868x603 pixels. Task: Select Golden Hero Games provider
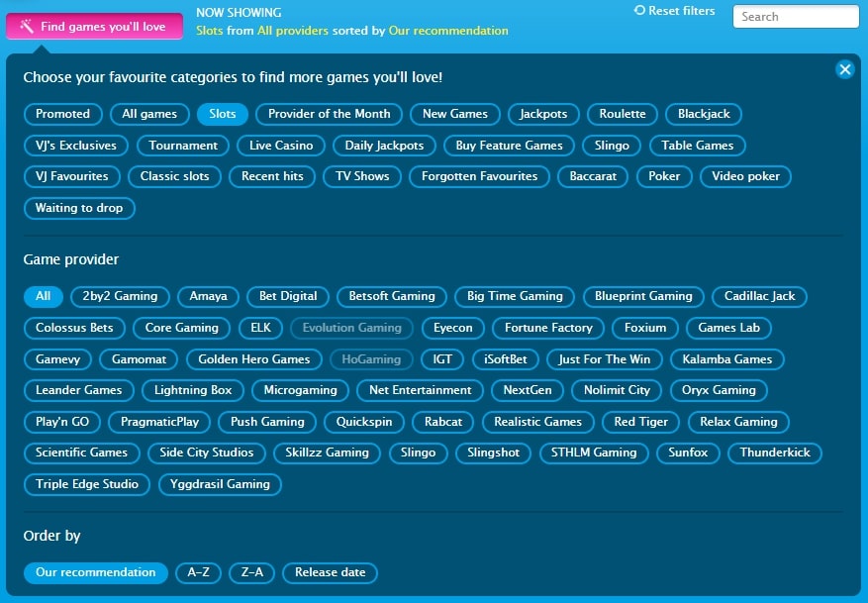[x=254, y=359]
